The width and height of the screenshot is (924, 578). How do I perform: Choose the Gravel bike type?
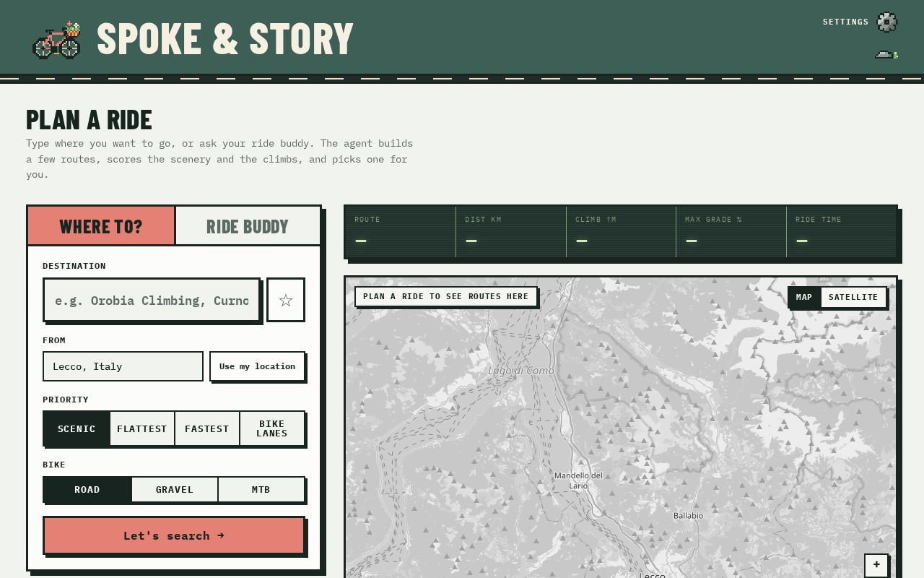pos(175,489)
